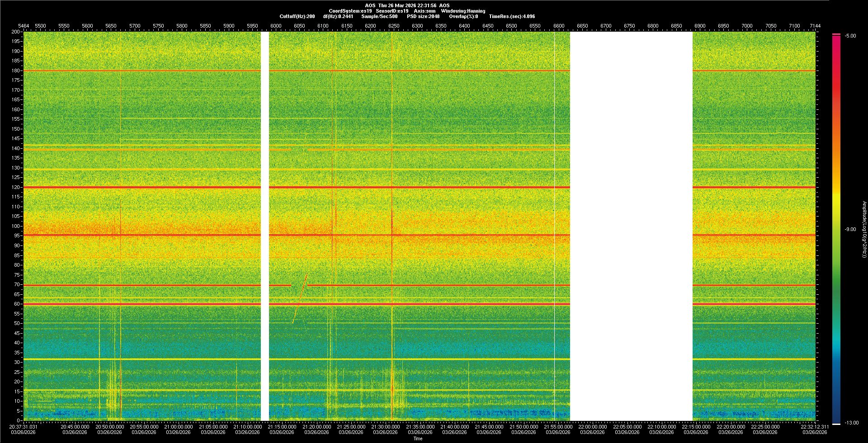The width and height of the screenshot is (868, 443).
Task: Click the 6000 tick on the top axis
Action: coord(276,26)
